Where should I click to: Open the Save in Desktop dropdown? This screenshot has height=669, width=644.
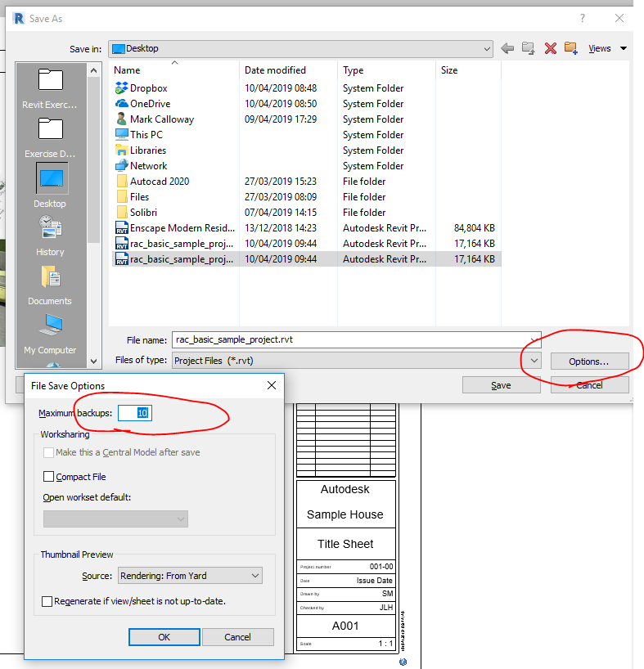pyautogui.click(x=300, y=48)
